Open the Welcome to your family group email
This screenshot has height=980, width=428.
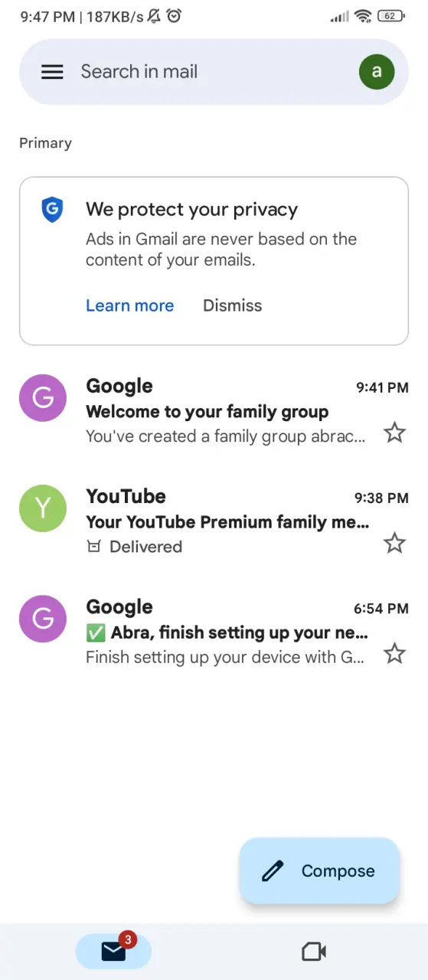point(214,411)
